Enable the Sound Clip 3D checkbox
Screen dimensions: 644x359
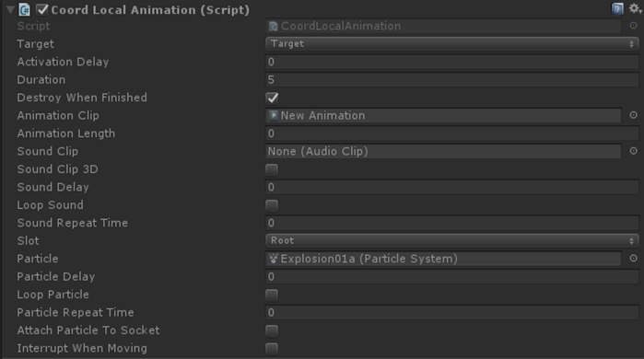pos(272,169)
